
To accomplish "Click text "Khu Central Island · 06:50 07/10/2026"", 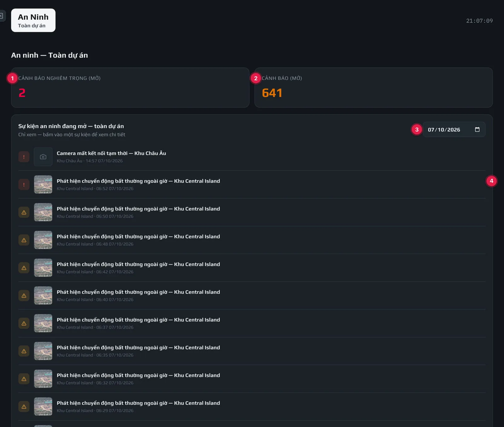I will click(x=95, y=216).
